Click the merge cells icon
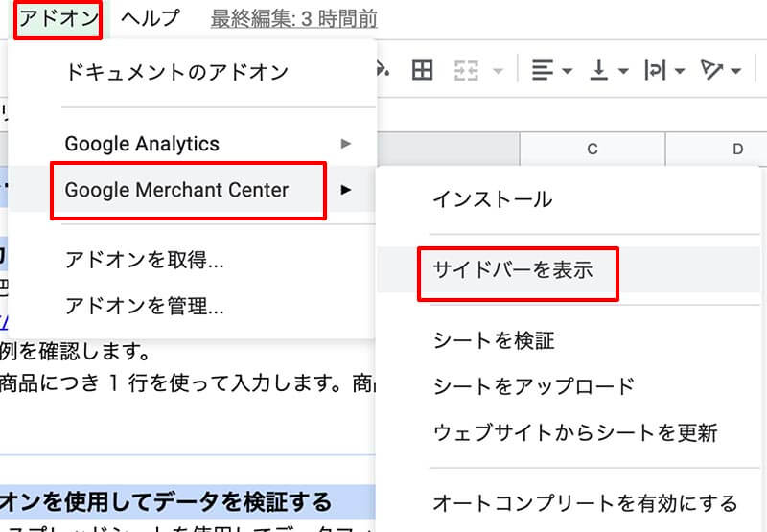The image size is (767, 532). click(x=466, y=71)
